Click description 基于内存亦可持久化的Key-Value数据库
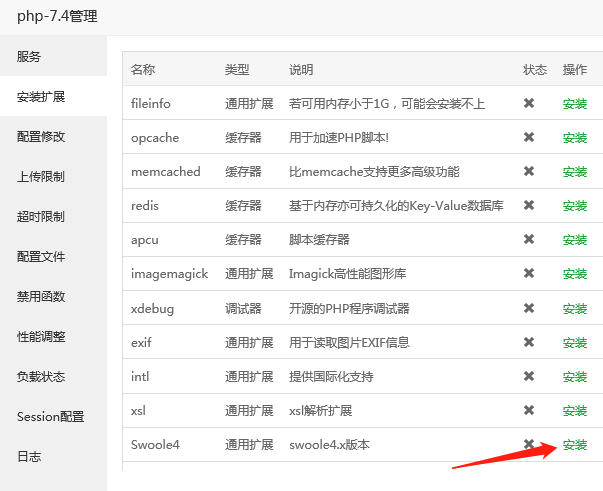 tap(396, 206)
